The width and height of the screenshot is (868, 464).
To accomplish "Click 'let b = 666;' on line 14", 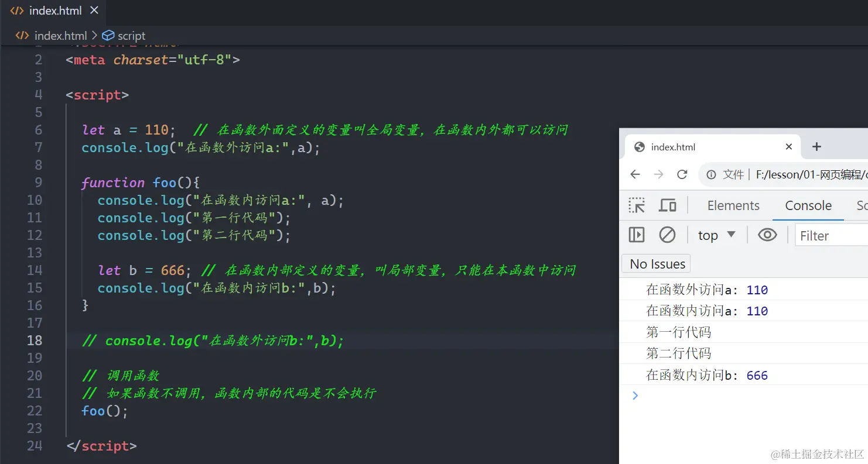I will pyautogui.click(x=145, y=270).
